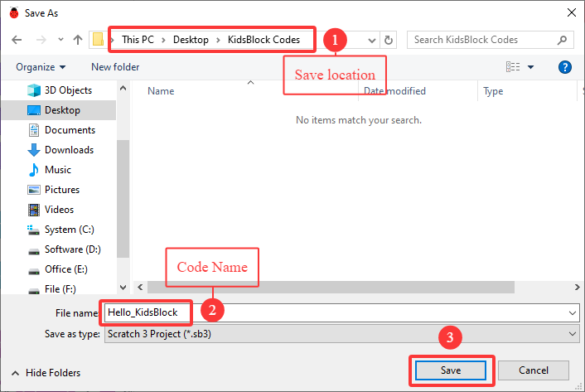Open the view options dropdown arrow
Image resolution: width=585 pixels, height=392 pixels.
[x=530, y=67]
